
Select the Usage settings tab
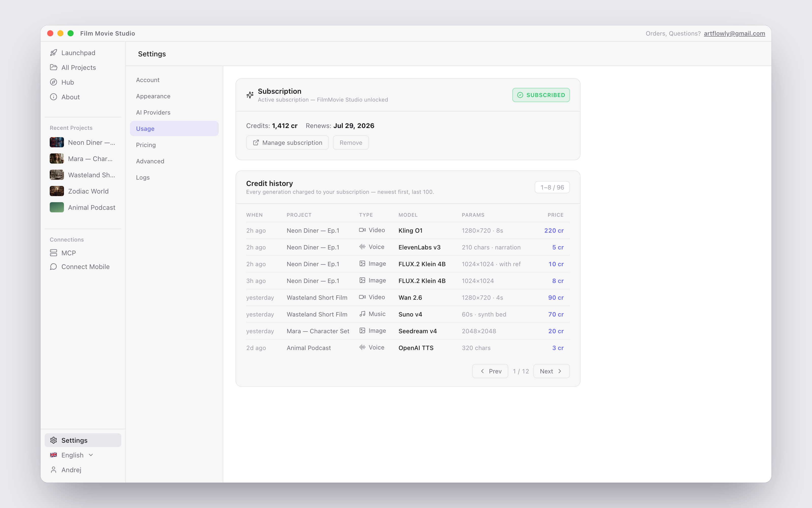click(174, 129)
